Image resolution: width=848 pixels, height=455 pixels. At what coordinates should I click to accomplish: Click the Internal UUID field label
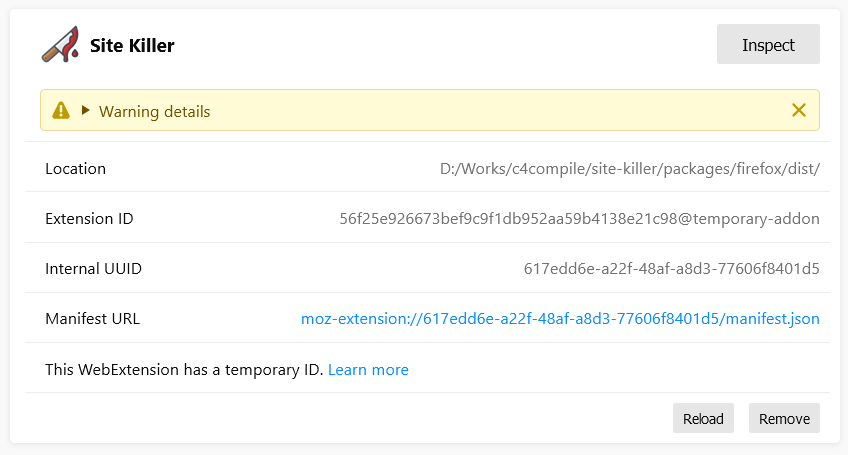pos(93,269)
